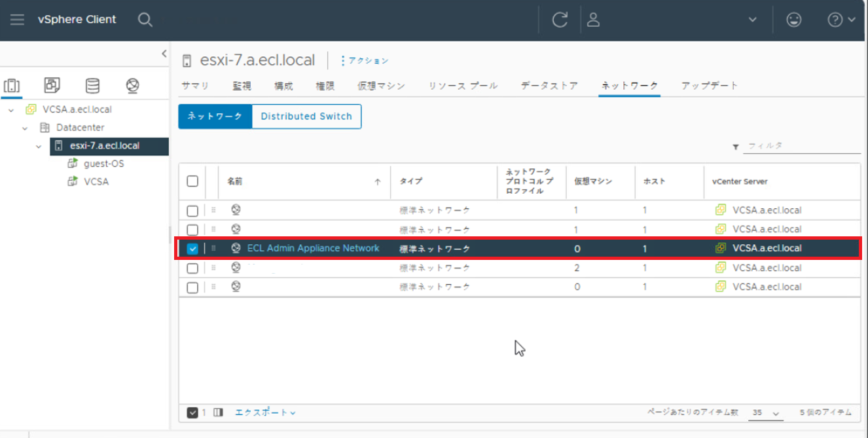Screen dimensions: 868x438
Task: Expand the エクスポート dropdown
Action: 265,412
